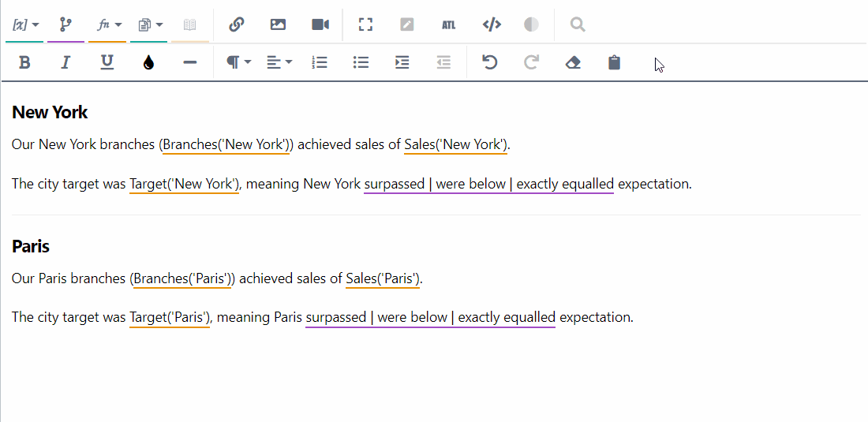
Task: Insert horizontal line separator
Action: pos(189,62)
